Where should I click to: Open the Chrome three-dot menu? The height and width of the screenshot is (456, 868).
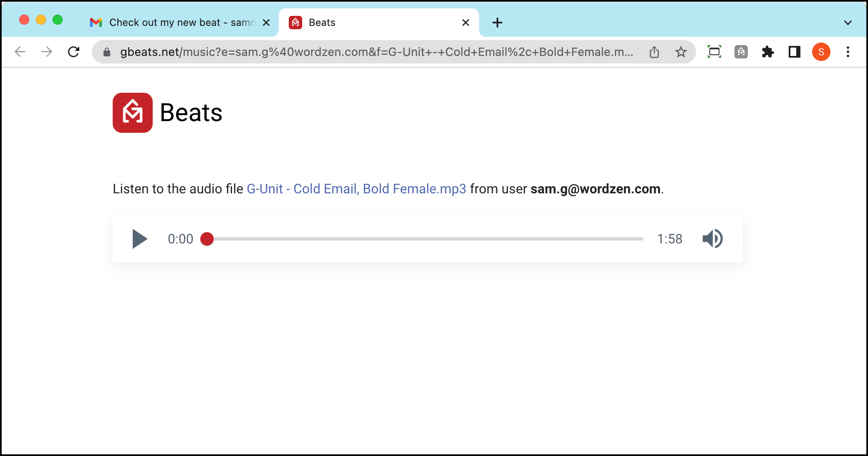pyautogui.click(x=848, y=52)
